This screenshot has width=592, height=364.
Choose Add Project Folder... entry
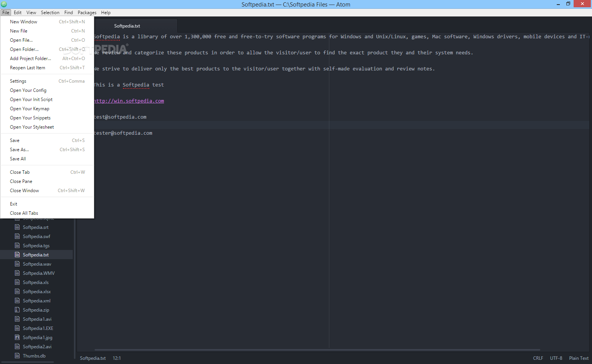(x=47, y=59)
